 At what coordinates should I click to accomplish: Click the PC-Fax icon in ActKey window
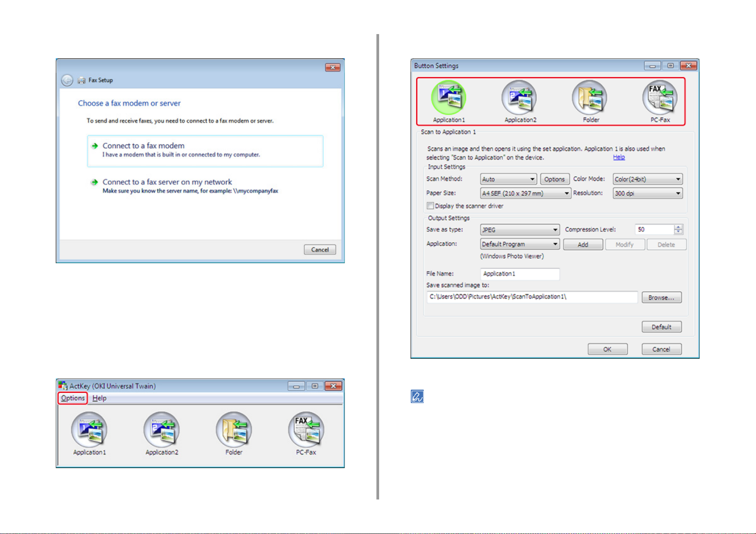point(306,430)
